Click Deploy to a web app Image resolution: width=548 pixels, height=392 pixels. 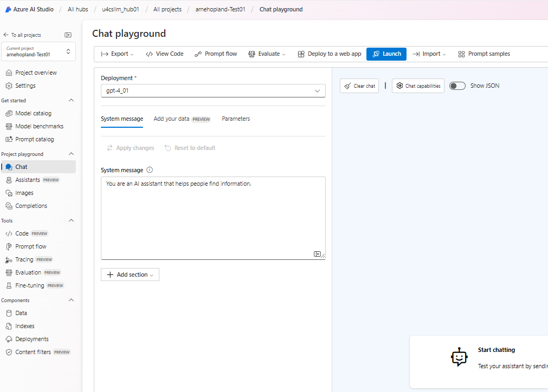(329, 54)
